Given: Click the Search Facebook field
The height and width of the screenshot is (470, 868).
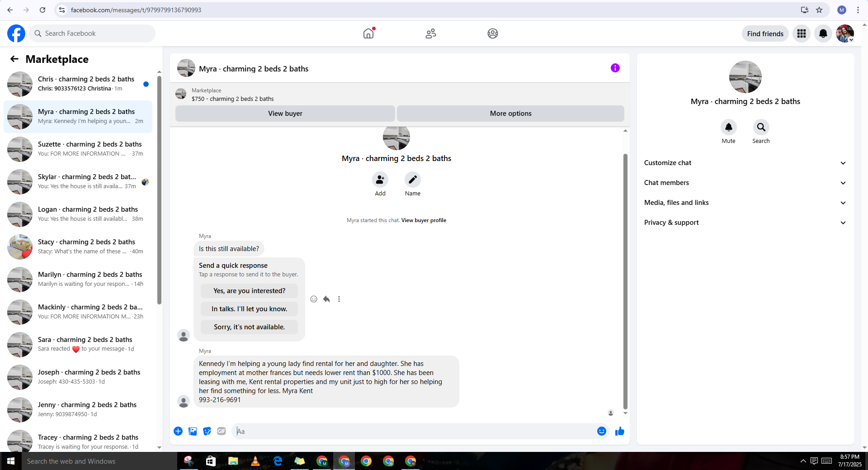Looking at the screenshot, I should [x=93, y=33].
